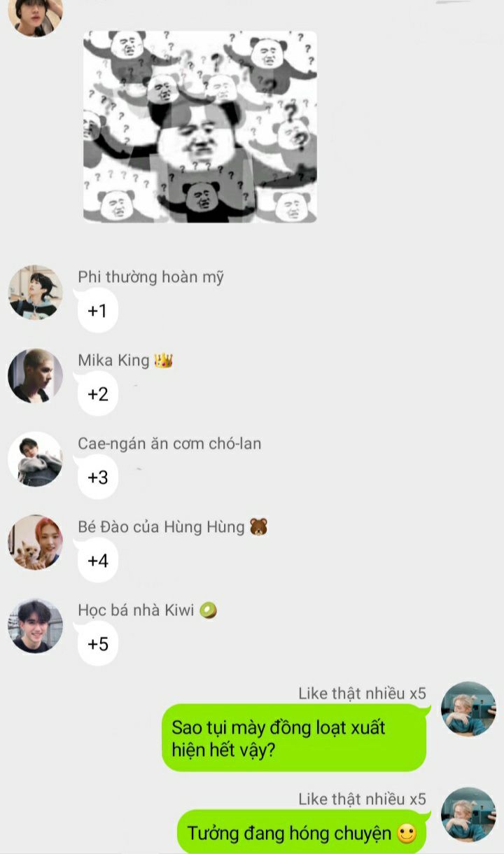Tap Bé Đào của Hùng Hùng avatar
Image resolution: width=504 pixels, height=854 pixels.
[35, 542]
